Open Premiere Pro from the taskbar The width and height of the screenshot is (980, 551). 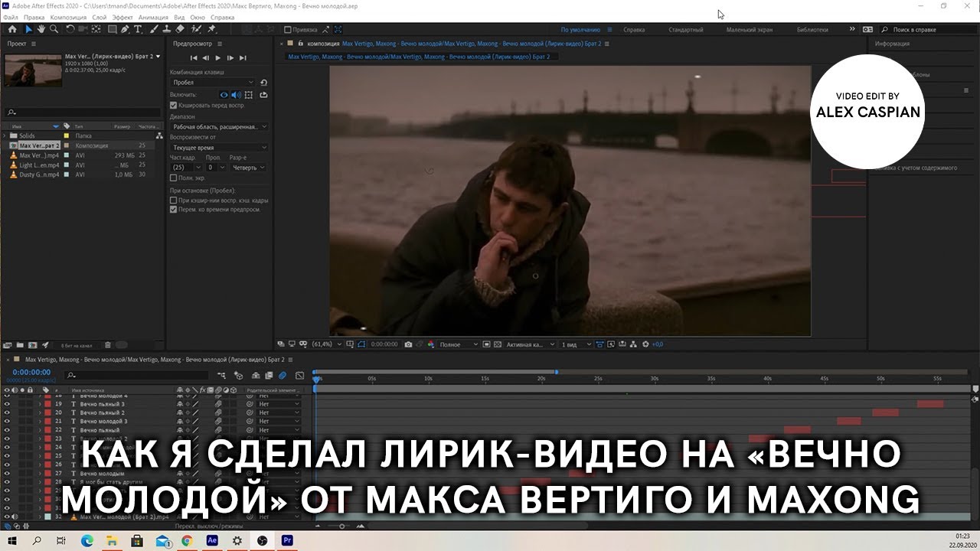[x=287, y=540]
